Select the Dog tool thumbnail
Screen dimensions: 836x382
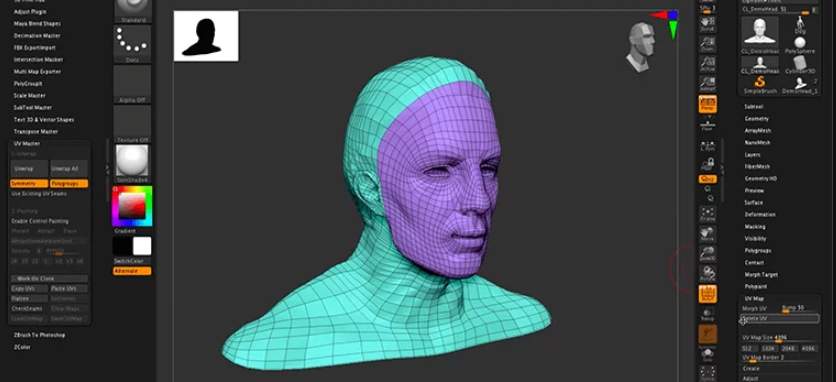click(x=800, y=25)
